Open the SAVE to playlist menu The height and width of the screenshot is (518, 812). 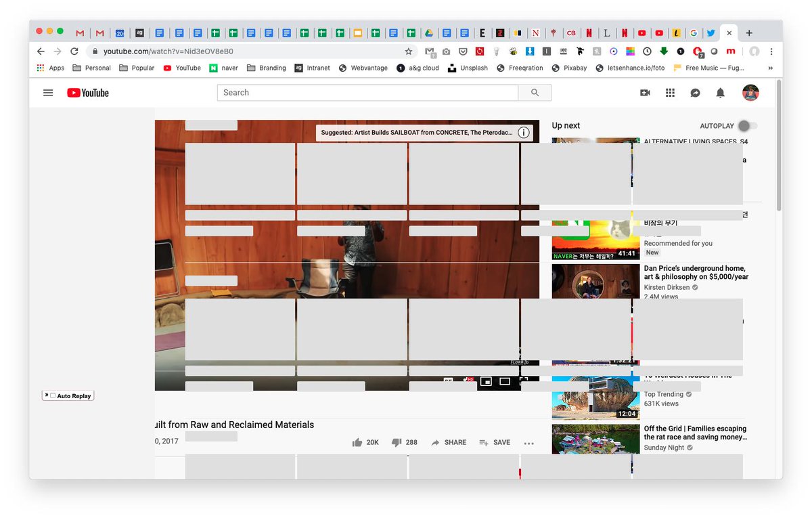tap(495, 442)
